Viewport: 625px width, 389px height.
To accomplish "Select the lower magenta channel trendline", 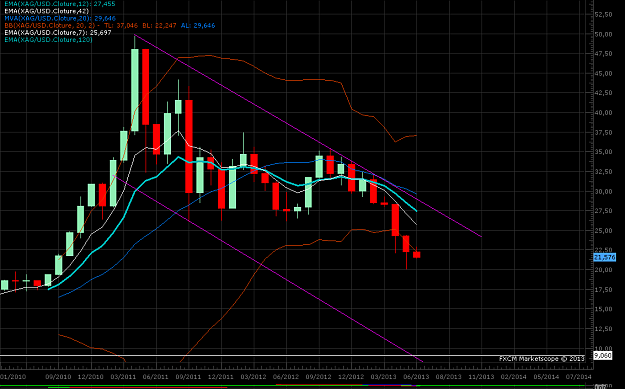I will coord(268,269).
